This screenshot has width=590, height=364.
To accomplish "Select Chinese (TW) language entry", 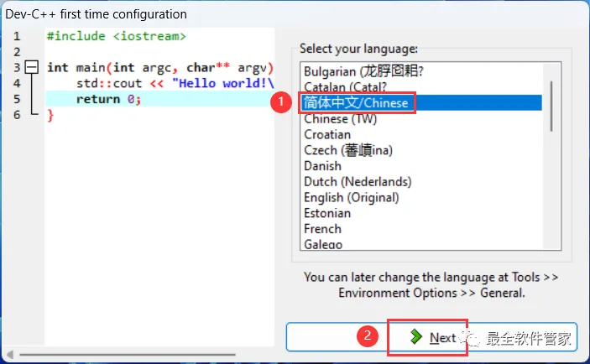I will coord(421,119).
